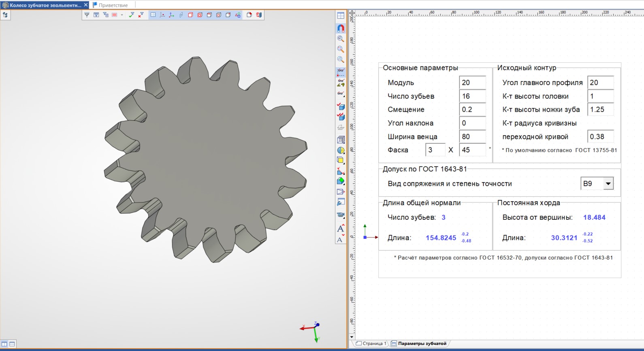Click the split view icon at the bottom left

point(4,344)
